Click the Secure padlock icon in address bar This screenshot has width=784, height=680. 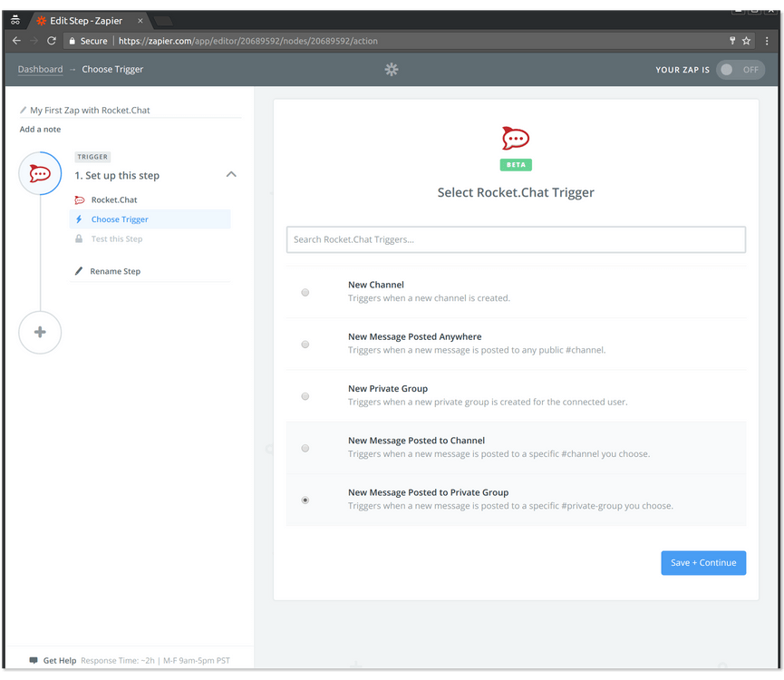point(72,41)
